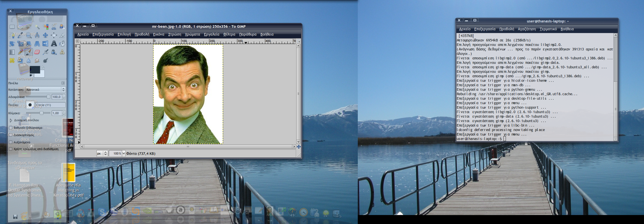The height and width of the screenshot is (224, 644).
Task: Select the Blend gradient tool
Action: (x=12, y=52)
